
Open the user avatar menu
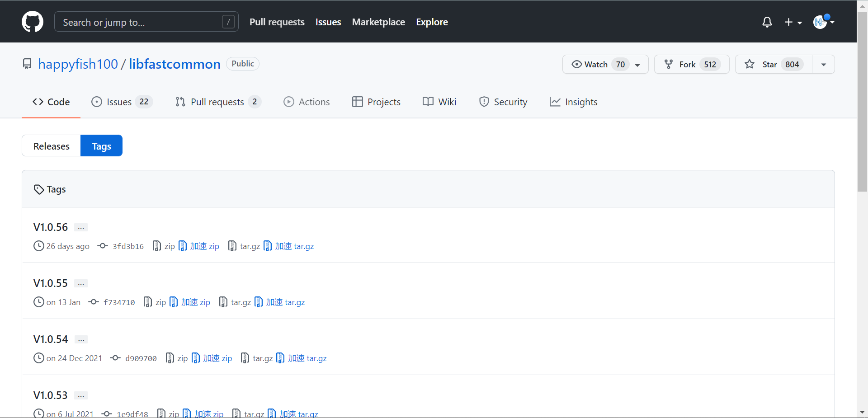[824, 21]
